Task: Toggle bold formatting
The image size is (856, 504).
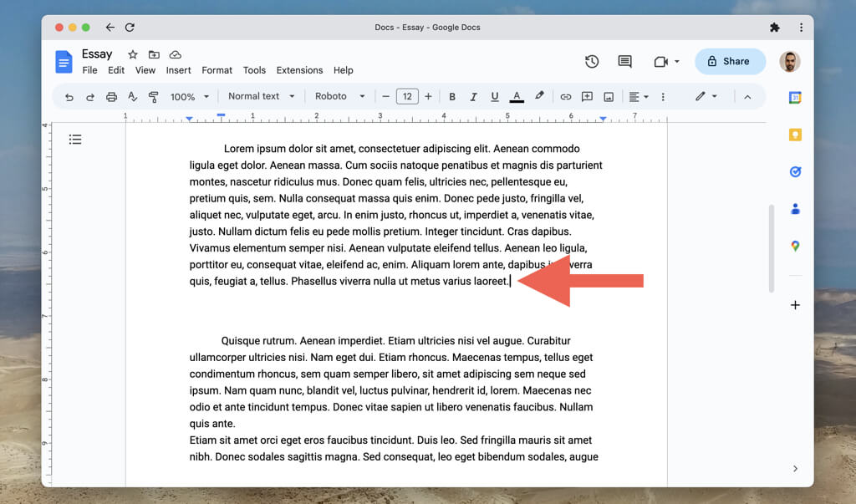Action: tap(452, 97)
